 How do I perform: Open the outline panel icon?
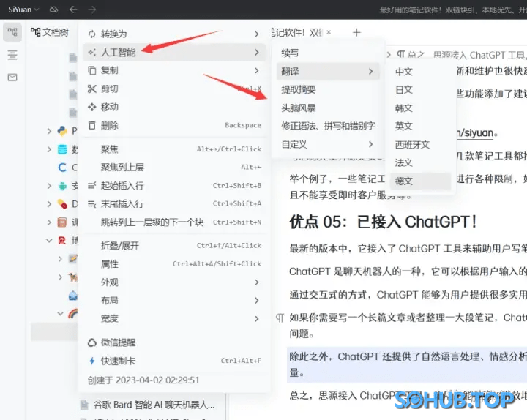point(12,55)
